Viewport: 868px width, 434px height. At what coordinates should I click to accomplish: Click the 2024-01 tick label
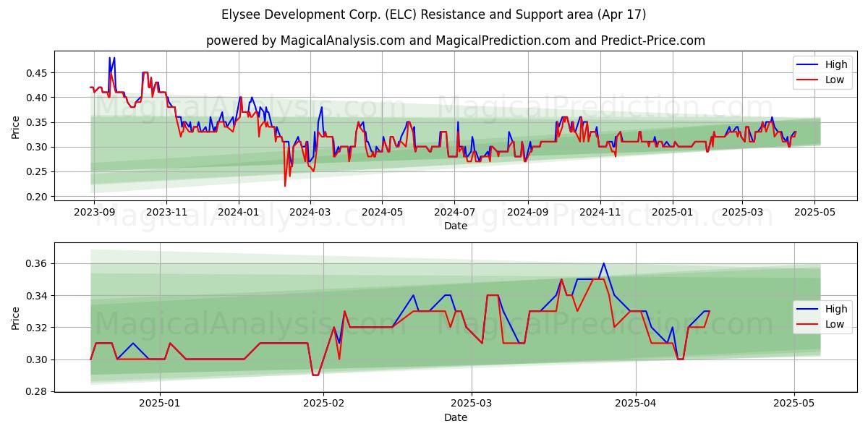[239, 212]
